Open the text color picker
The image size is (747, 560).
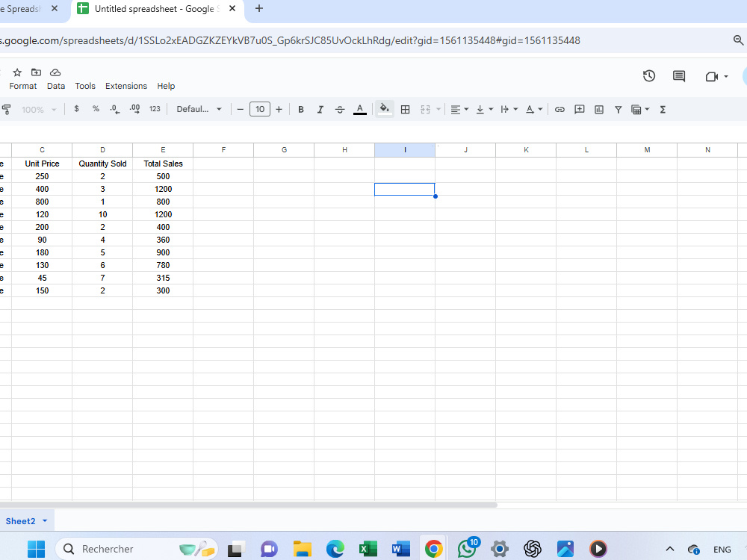tap(360, 110)
